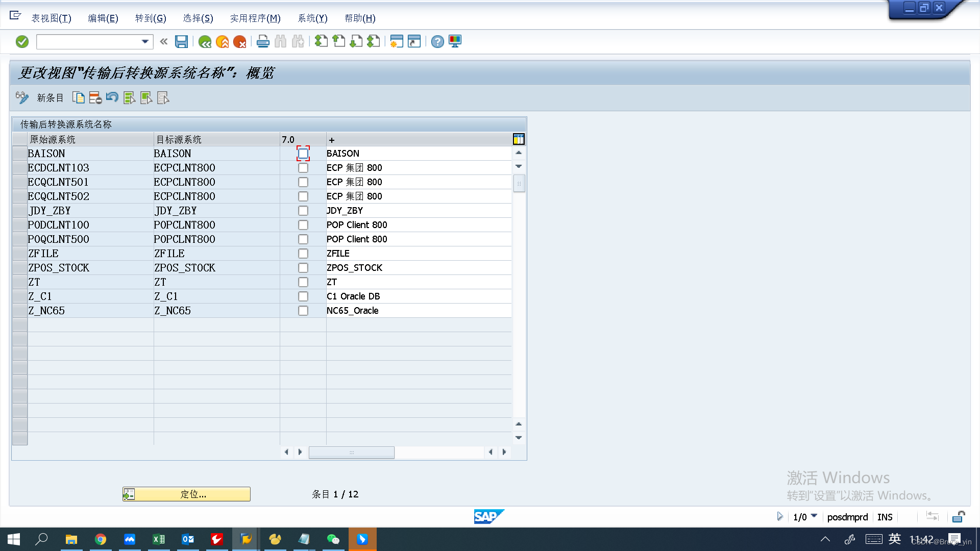Click the red Cancel icon
Screen dimensions: 980x551
pyautogui.click(x=239, y=42)
